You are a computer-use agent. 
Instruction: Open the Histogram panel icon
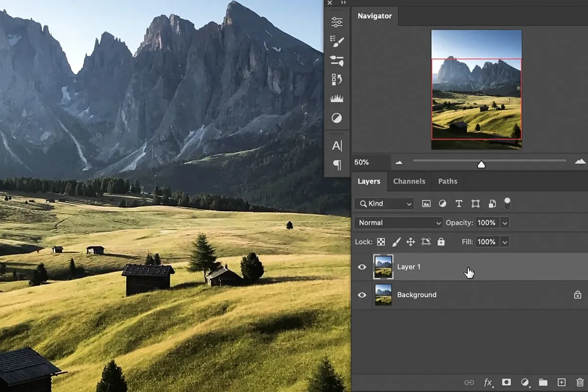[337, 99]
